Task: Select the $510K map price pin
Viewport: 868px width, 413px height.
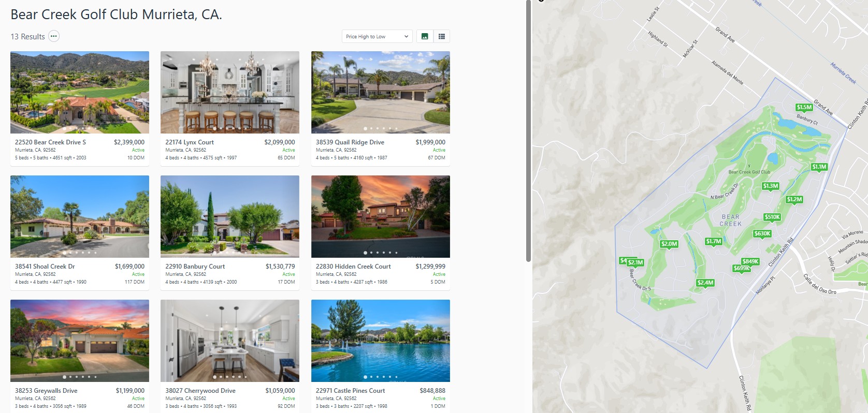Action: click(x=772, y=217)
